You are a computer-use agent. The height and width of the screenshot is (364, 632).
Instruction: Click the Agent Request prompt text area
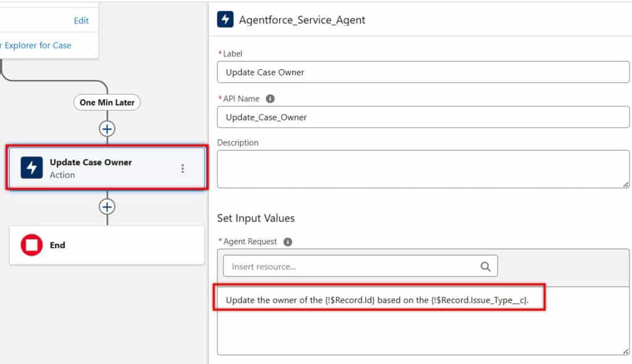coord(423,320)
